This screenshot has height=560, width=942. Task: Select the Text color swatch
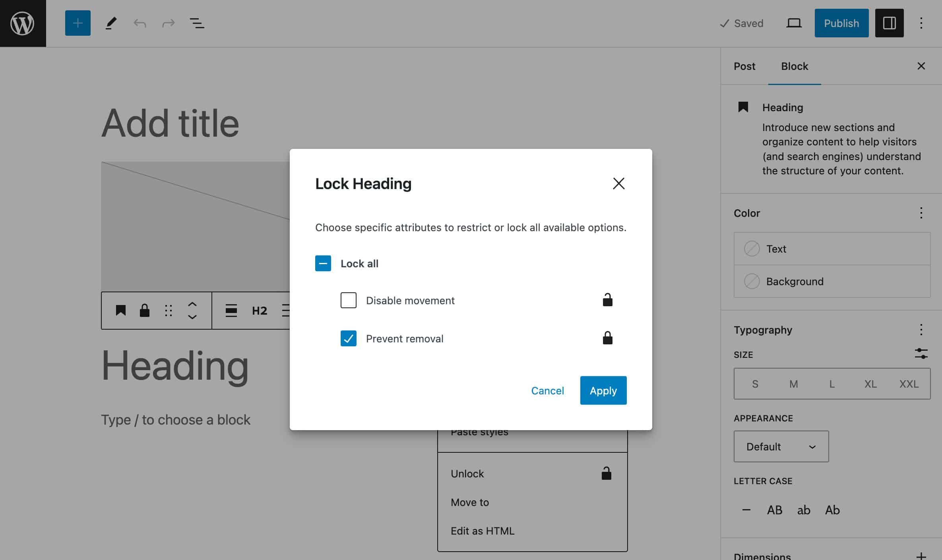point(751,248)
